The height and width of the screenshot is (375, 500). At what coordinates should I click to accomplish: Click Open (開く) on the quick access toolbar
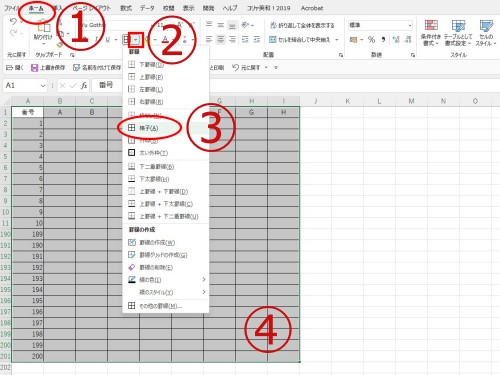(15, 68)
